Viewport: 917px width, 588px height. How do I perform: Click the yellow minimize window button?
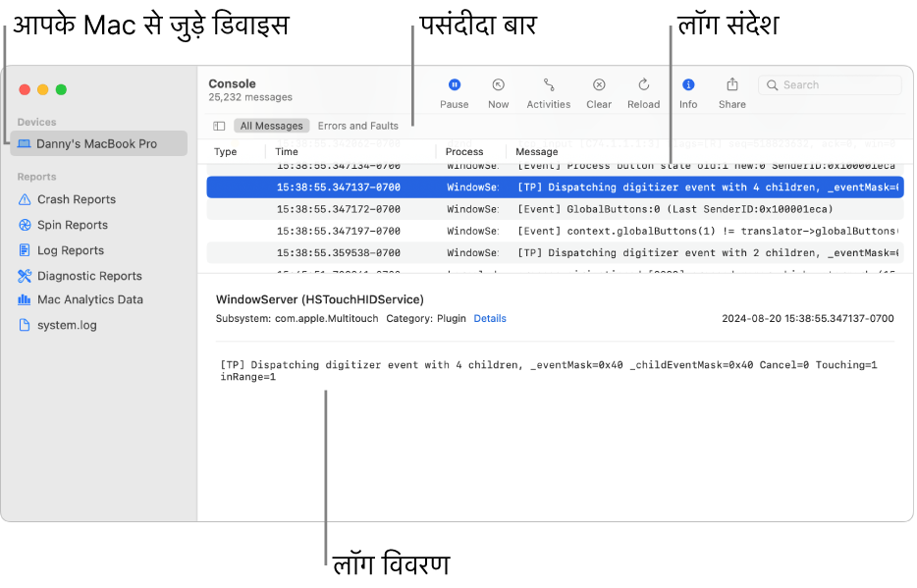point(42,89)
